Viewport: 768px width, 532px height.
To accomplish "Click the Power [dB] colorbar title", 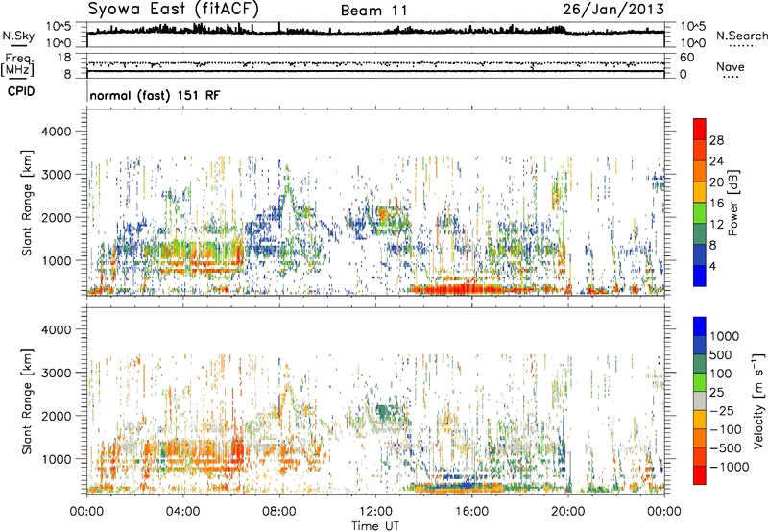I will [x=732, y=203].
